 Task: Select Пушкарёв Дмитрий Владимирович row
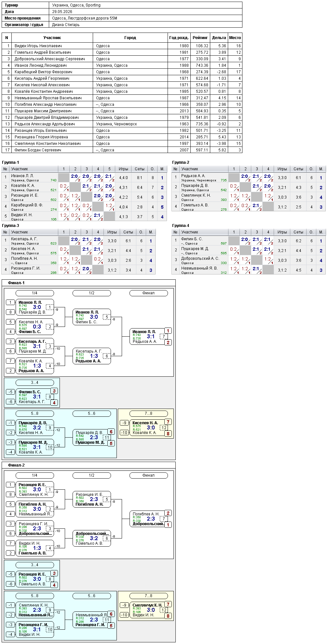point(122,118)
